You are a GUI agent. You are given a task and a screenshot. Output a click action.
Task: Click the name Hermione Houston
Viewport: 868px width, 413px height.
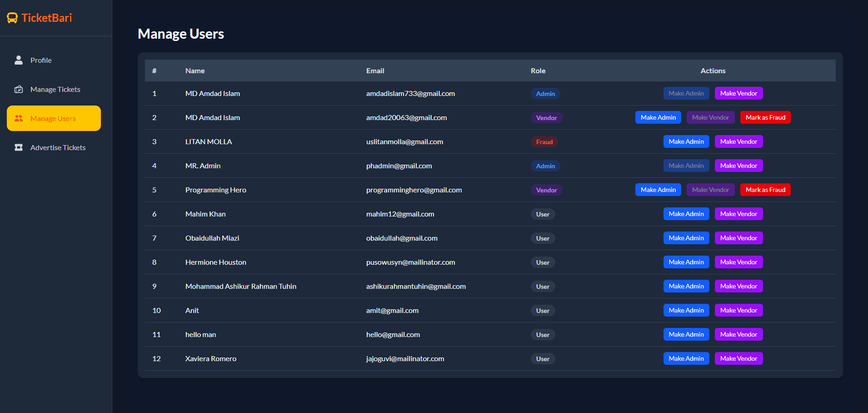coord(216,262)
